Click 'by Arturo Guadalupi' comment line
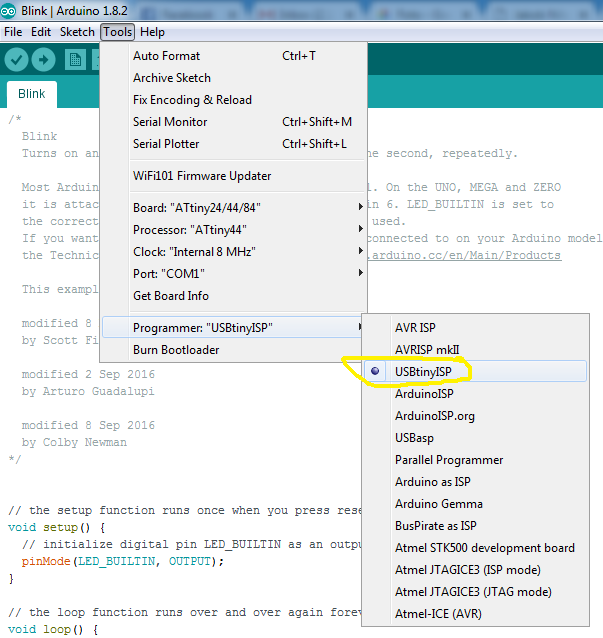Image resolution: width=603 pixels, height=638 pixels. click(x=88, y=391)
